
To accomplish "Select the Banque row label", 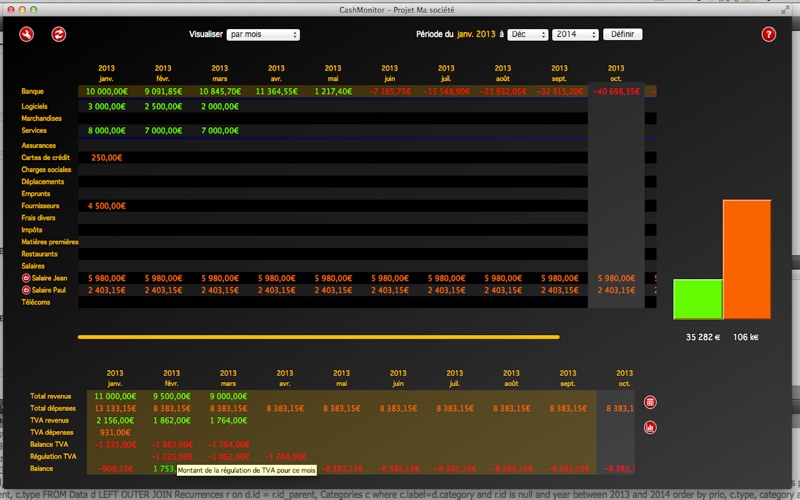I will tap(33, 92).
